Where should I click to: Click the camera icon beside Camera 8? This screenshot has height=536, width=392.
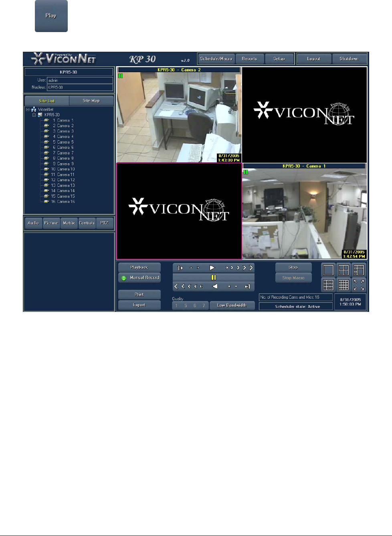pos(46,158)
